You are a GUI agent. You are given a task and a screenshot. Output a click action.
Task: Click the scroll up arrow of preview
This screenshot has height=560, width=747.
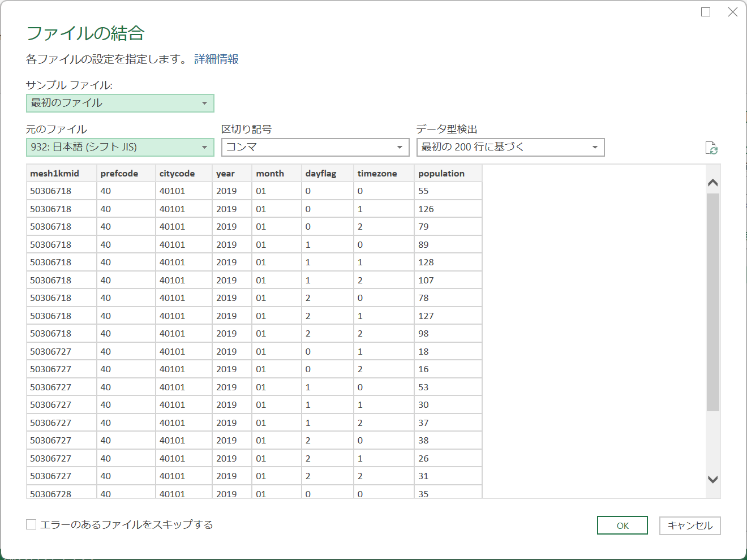click(x=712, y=183)
